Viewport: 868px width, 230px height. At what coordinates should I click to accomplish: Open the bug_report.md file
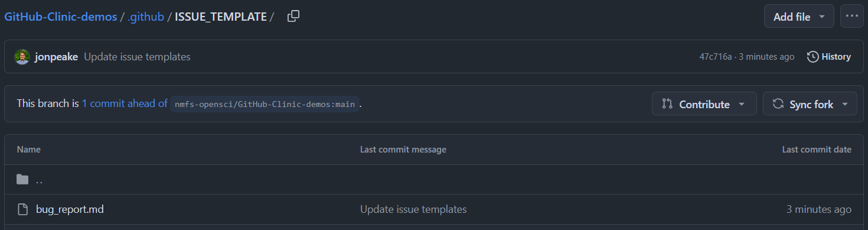click(x=70, y=209)
